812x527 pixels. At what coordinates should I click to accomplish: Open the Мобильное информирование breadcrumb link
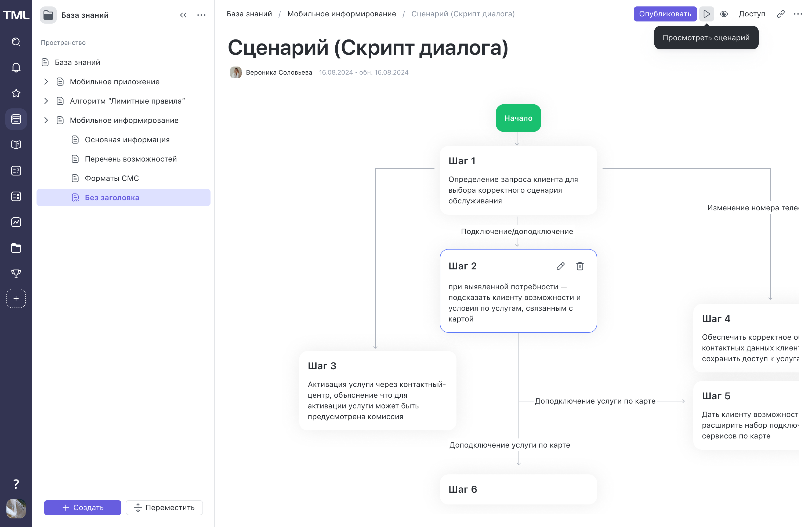(342, 14)
